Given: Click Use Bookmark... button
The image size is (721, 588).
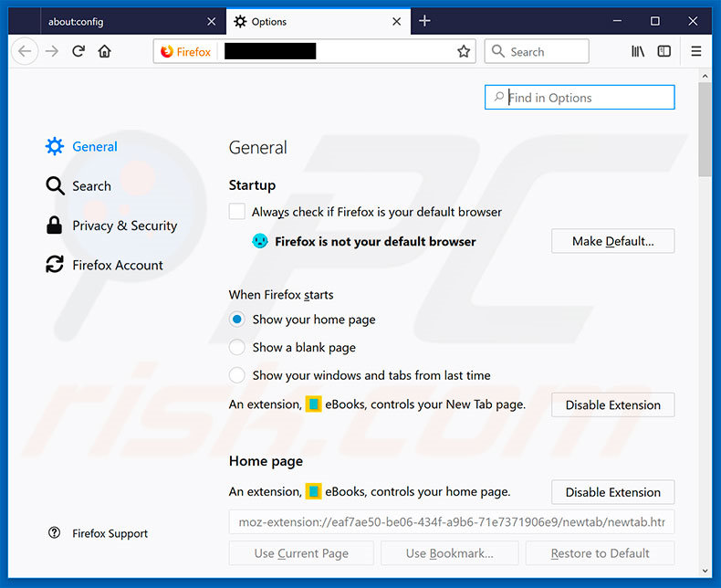Looking at the screenshot, I should pos(450,553).
